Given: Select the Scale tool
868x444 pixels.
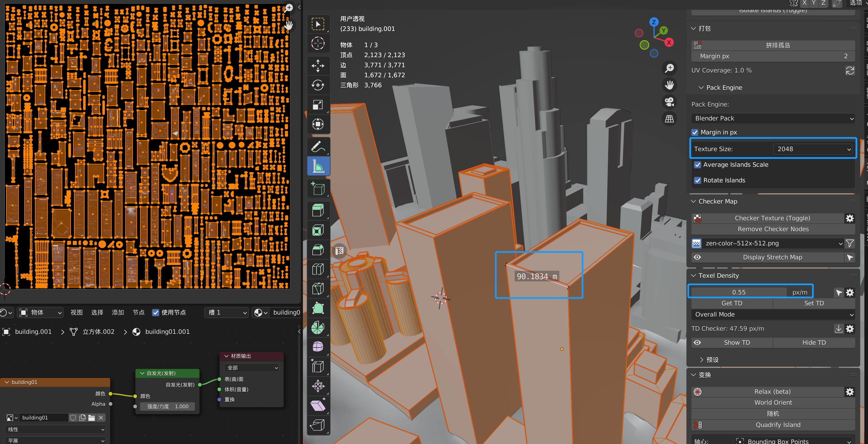Looking at the screenshot, I should (318, 105).
